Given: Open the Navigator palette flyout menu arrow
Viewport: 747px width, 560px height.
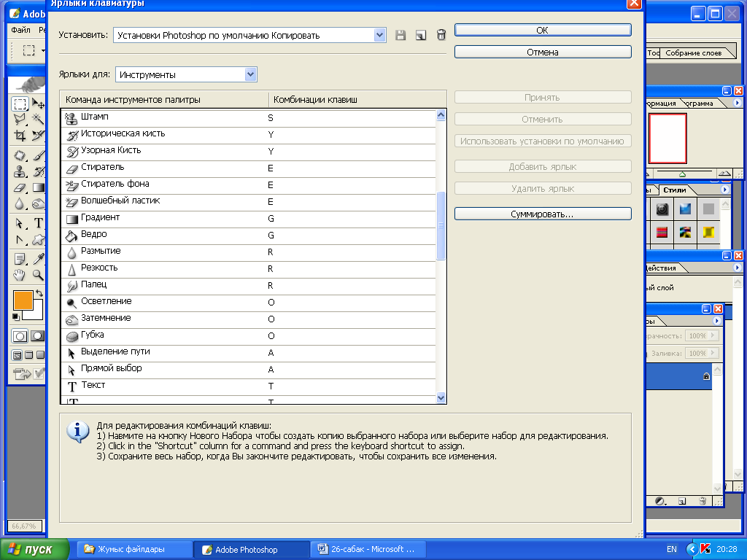Looking at the screenshot, I should click(x=737, y=103).
